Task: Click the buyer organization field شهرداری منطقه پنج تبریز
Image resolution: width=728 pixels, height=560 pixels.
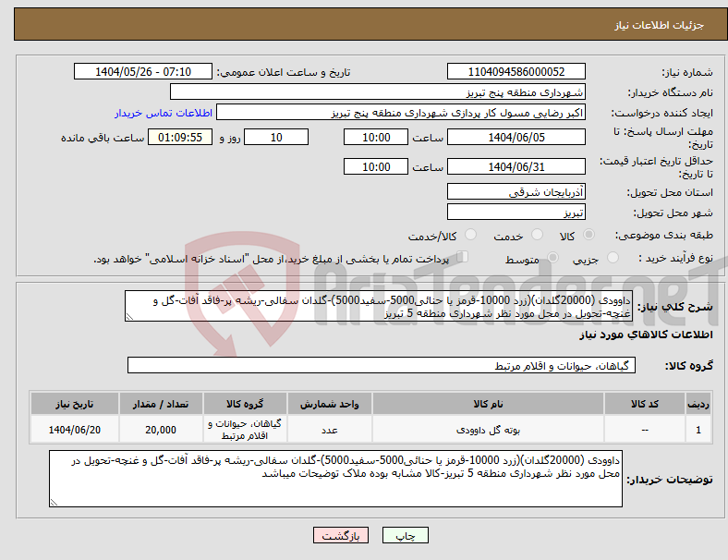Action: click(378, 91)
